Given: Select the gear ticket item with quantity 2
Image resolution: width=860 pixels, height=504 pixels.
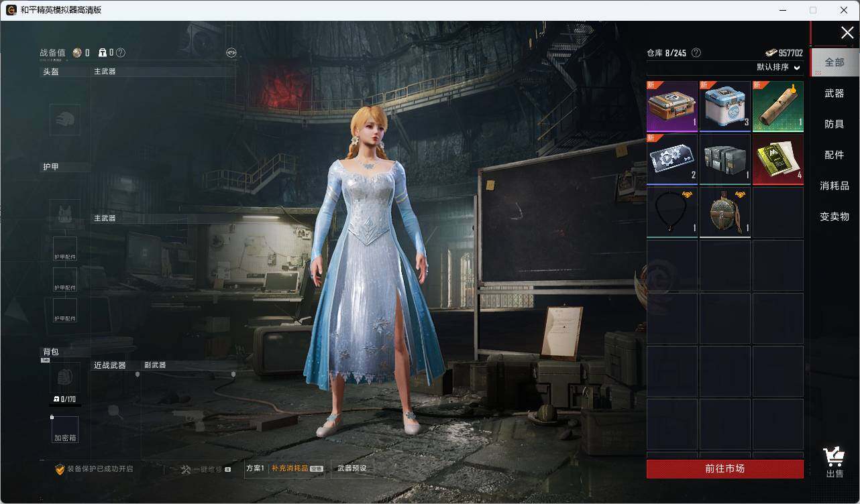Looking at the screenshot, I should coord(672,159).
